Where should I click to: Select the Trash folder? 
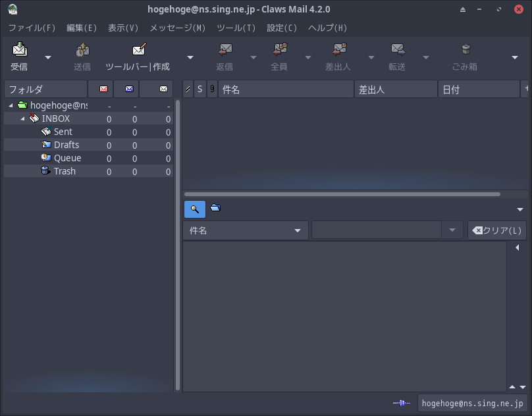pyautogui.click(x=88, y=171)
